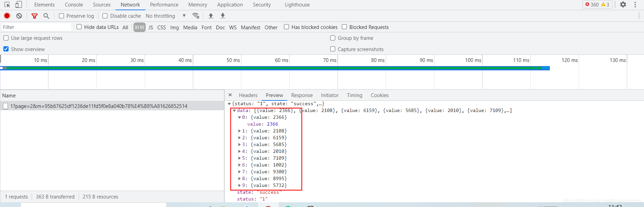This screenshot has width=644, height=207.
Task: Show the Response tab
Action: (x=302, y=95)
